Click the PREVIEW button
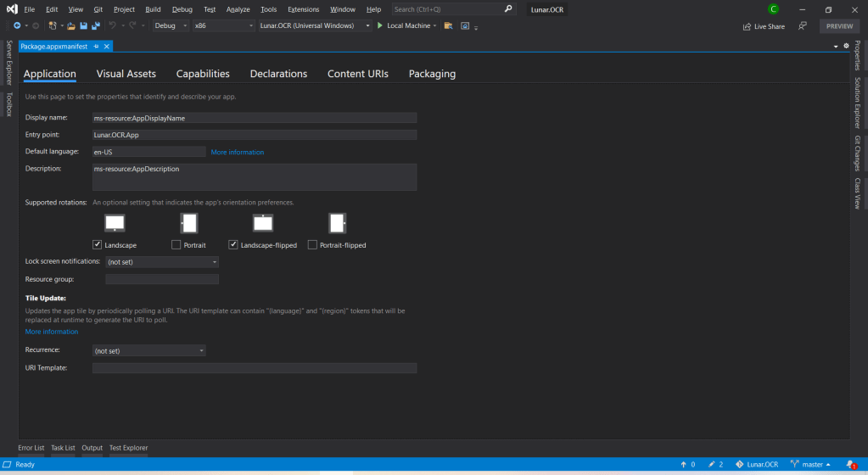This screenshot has height=475, width=868. 839,26
